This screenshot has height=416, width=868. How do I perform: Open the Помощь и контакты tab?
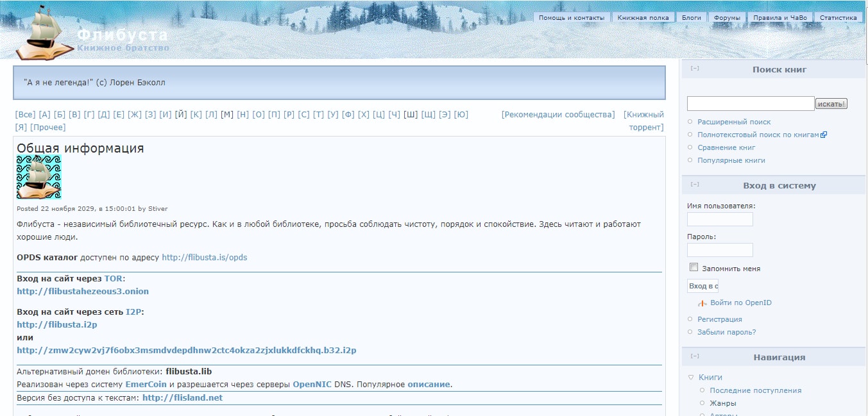click(x=571, y=18)
